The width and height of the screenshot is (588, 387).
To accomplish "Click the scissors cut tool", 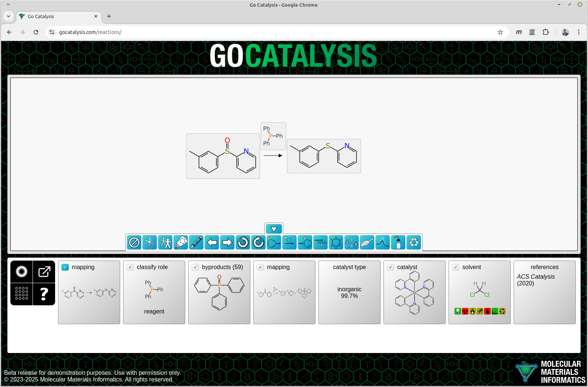I will tap(150, 242).
